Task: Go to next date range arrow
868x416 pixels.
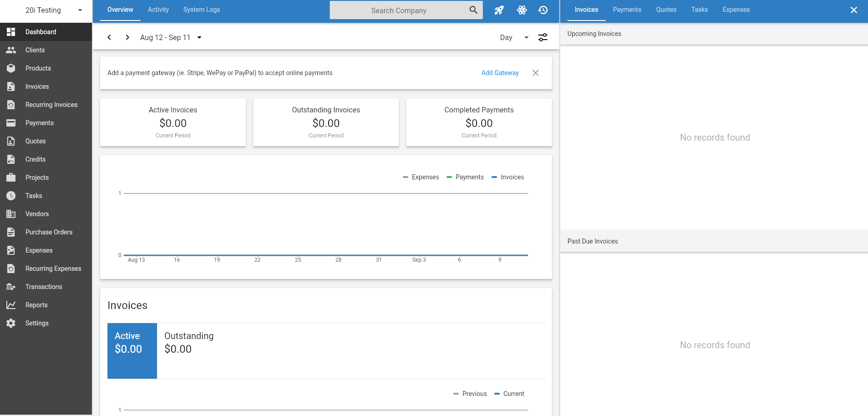Action: click(x=127, y=37)
